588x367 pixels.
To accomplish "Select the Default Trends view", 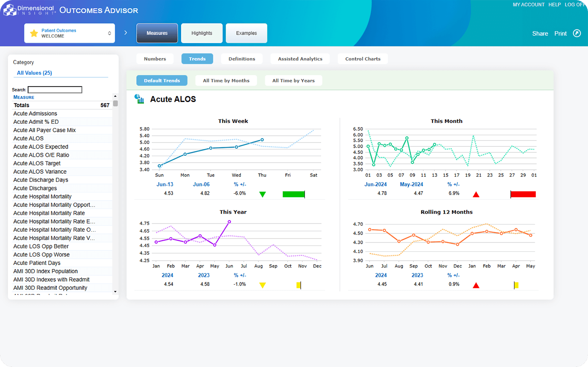I will coord(162,81).
